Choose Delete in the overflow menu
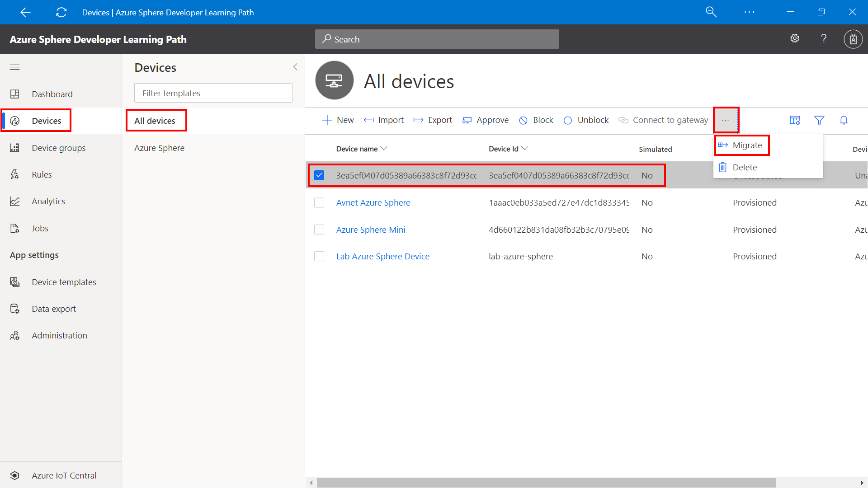Screen dimensions: 868x488 (x=744, y=168)
